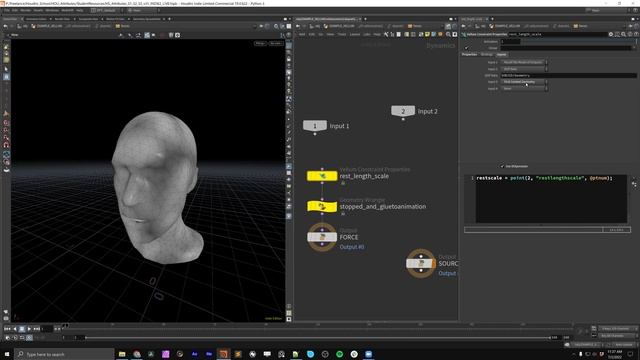
Task: Switch to the Bindings tab
Action: [487, 54]
